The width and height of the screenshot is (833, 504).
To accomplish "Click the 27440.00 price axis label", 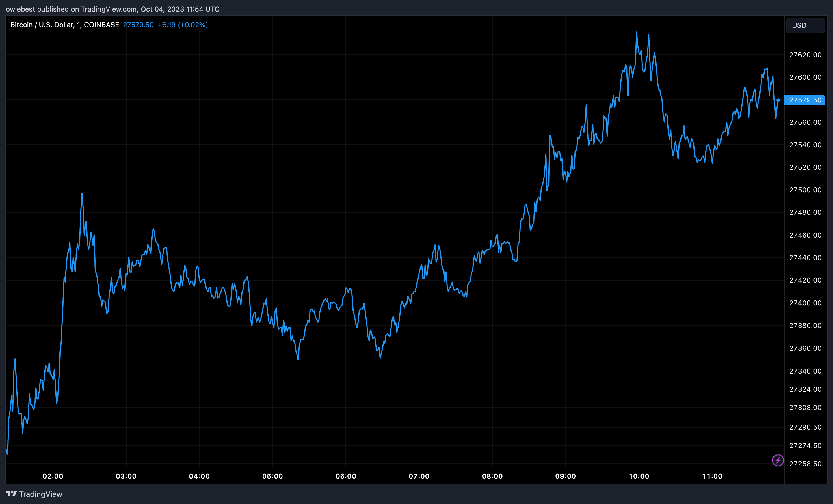I will [x=805, y=258].
